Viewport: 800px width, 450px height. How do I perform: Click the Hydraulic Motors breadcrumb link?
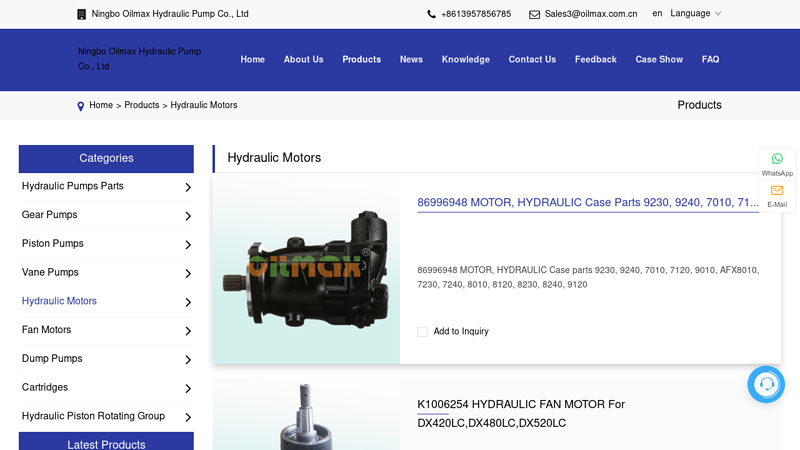coord(204,105)
